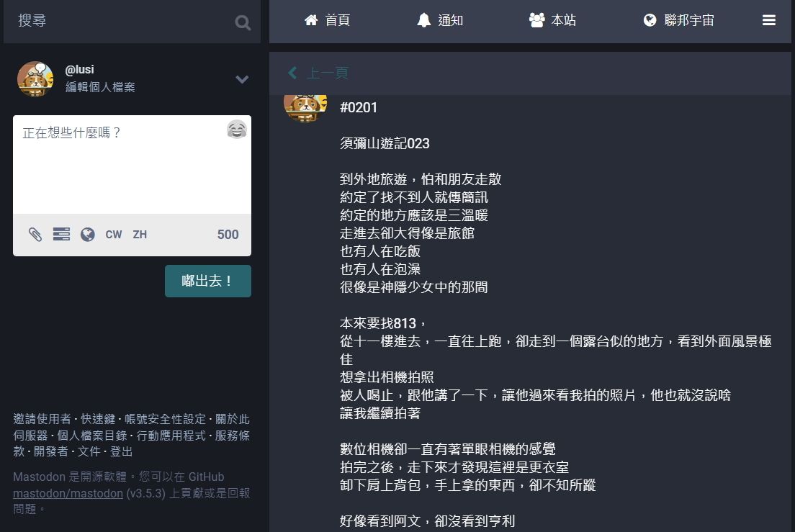Add a poll using the list icon
This screenshot has height=532, width=795.
point(61,234)
